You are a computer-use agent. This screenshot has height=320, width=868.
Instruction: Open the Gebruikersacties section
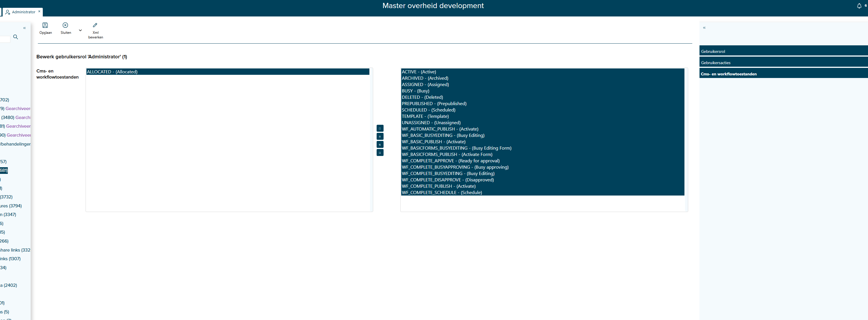pyautogui.click(x=716, y=63)
